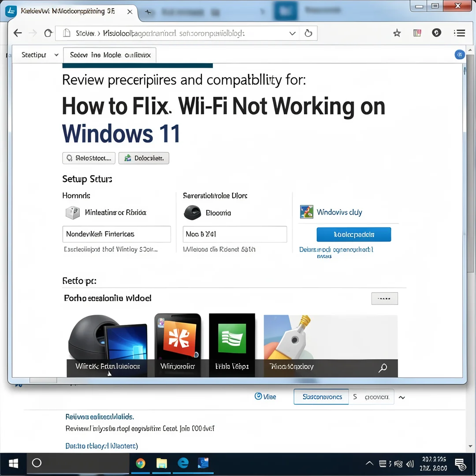Click the taskbar clock

434,464
